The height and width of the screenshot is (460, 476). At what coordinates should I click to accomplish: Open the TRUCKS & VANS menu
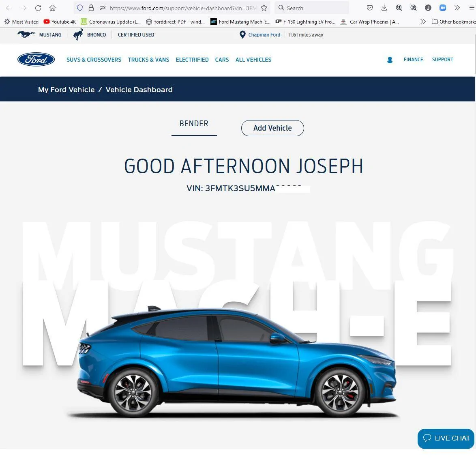point(148,60)
